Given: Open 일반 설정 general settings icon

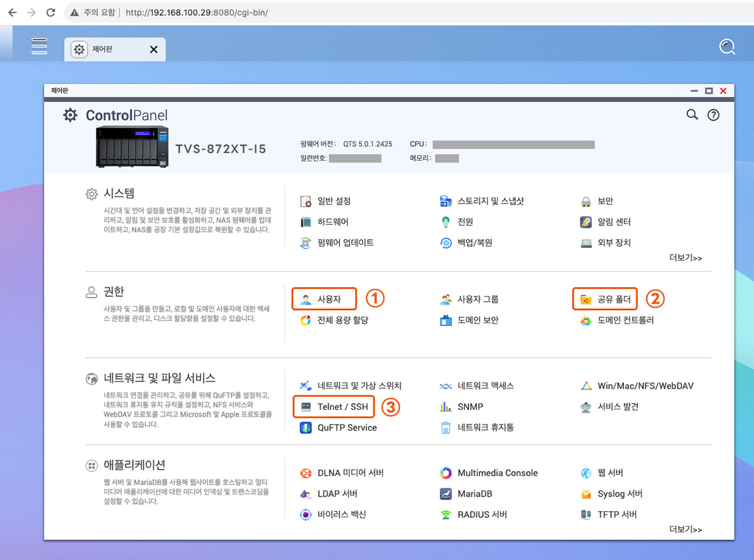Looking at the screenshot, I should 306,202.
